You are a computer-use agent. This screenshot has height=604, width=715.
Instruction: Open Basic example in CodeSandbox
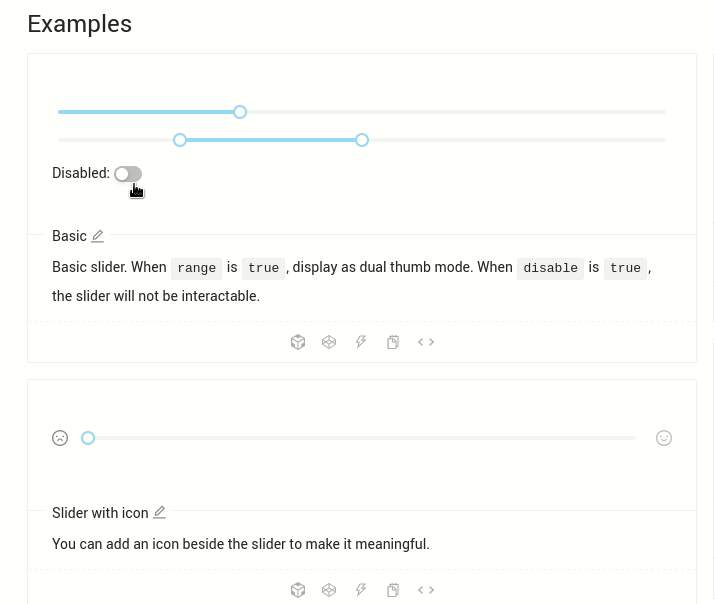pyautogui.click(x=298, y=342)
